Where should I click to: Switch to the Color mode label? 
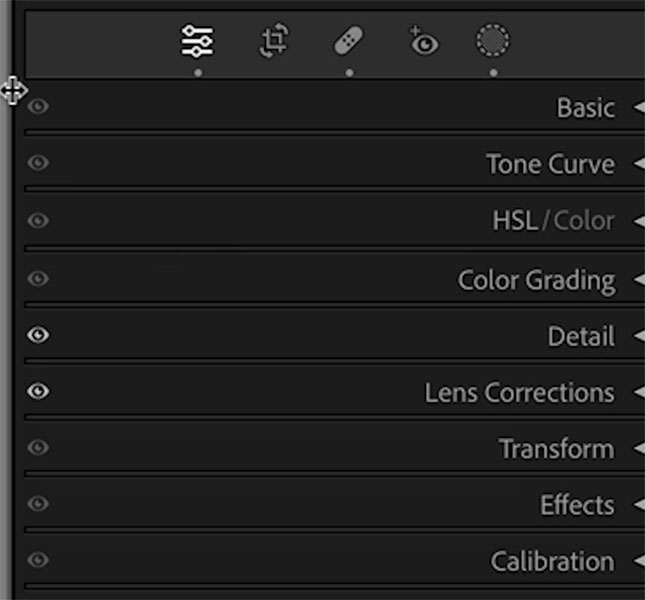[584, 221]
